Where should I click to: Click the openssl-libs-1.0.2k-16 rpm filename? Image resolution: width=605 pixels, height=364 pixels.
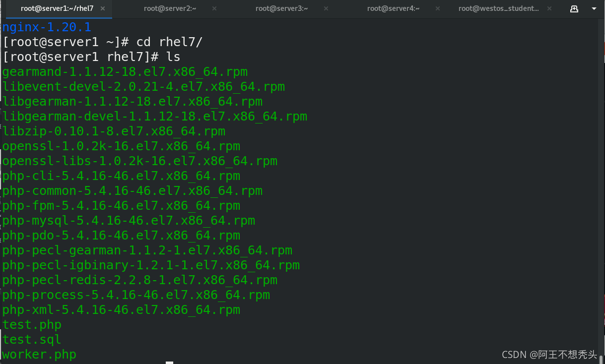point(139,161)
